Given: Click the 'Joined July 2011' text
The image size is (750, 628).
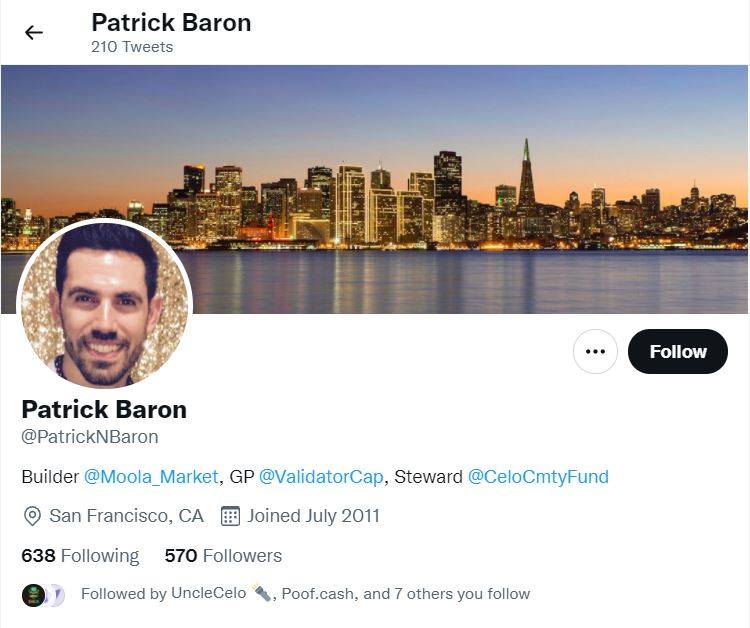Looking at the screenshot, I should (x=313, y=516).
